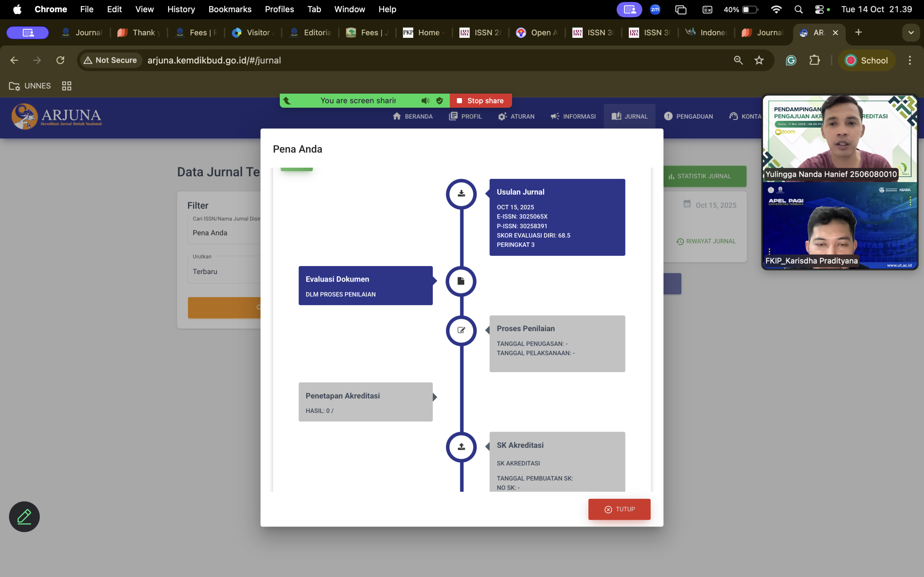
Task: Click the Evaluasi Dokumen document timeline icon
Action: (x=461, y=281)
